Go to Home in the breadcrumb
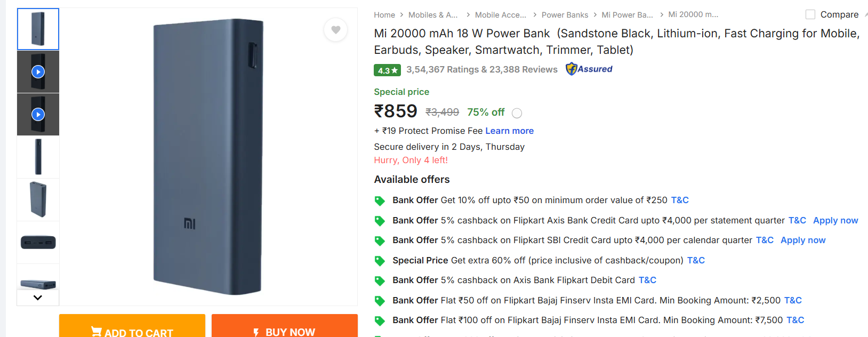Image resolution: width=868 pixels, height=337 pixels. 384,15
